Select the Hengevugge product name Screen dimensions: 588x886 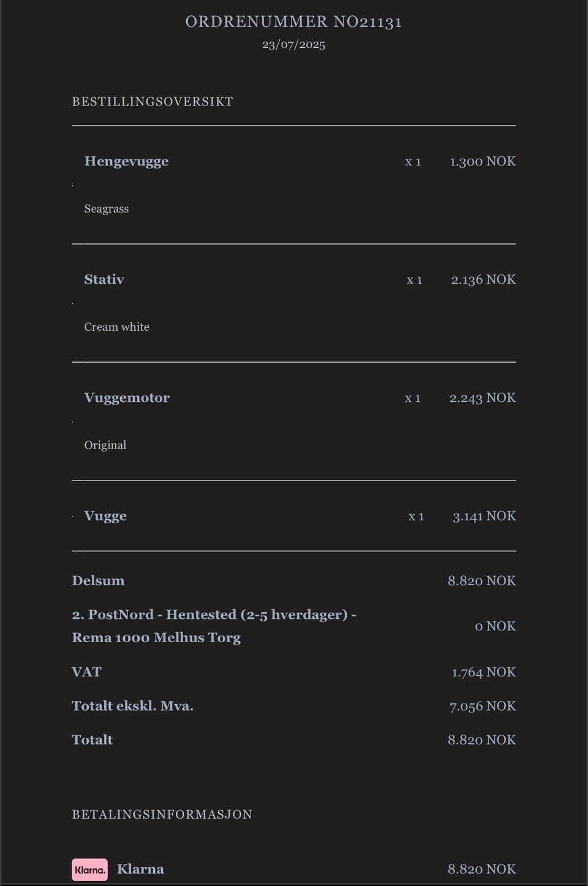[x=126, y=162]
